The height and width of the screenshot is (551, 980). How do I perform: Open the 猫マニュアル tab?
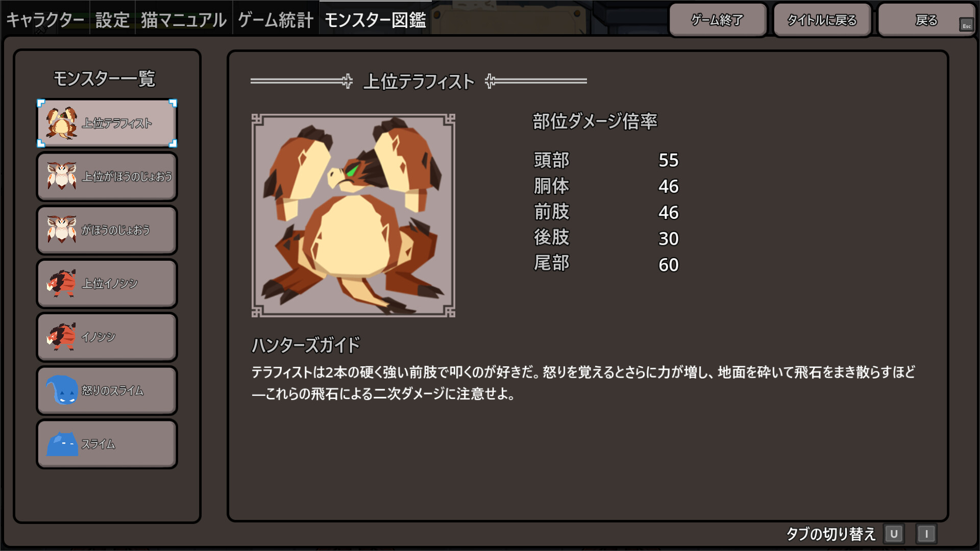pos(184,20)
